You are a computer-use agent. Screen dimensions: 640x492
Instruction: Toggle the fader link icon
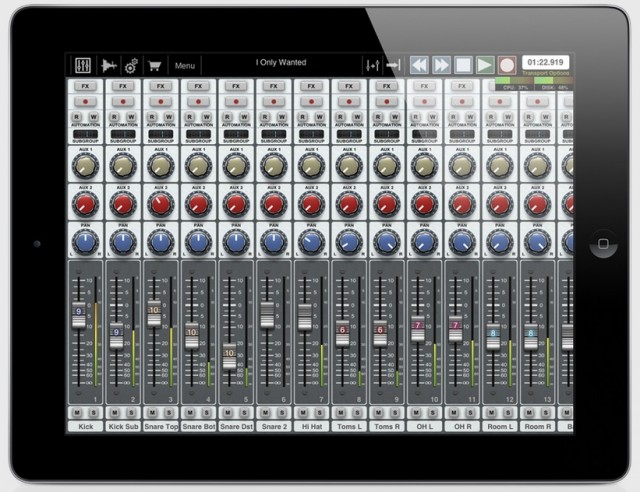[373, 65]
